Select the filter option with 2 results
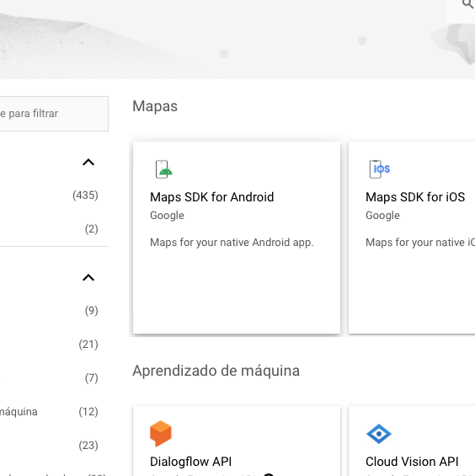The height and width of the screenshot is (476, 475). [x=51, y=229]
